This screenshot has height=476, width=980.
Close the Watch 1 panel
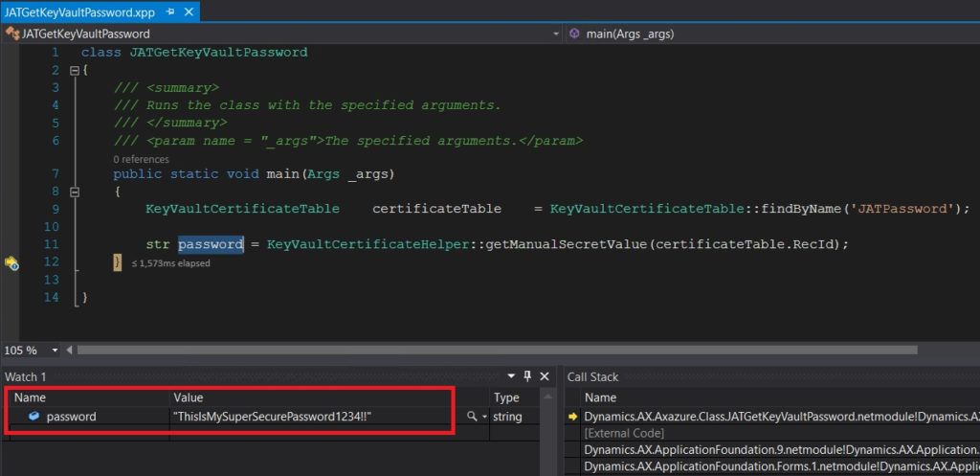point(544,376)
